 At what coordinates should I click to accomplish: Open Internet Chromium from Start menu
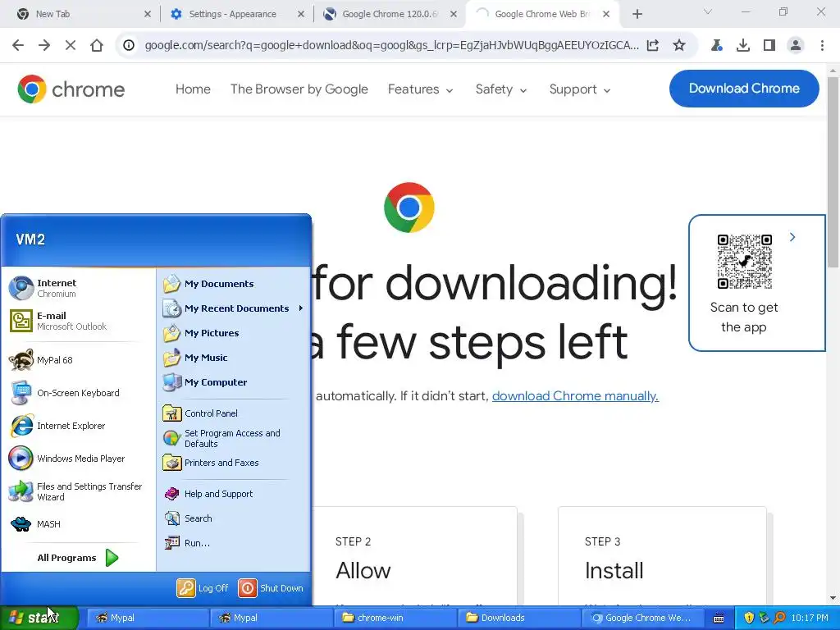pyautogui.click(x=79, y=288)
